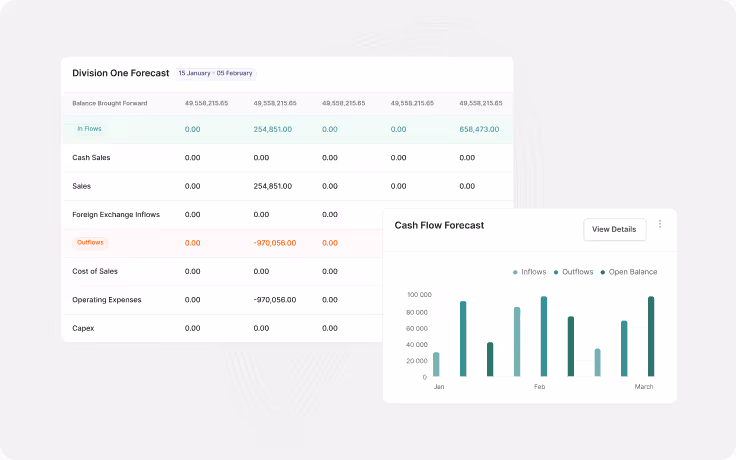Click -970,056.00 in the Outflows row
This screenshot has width=736, height=460.
[275, 243]
